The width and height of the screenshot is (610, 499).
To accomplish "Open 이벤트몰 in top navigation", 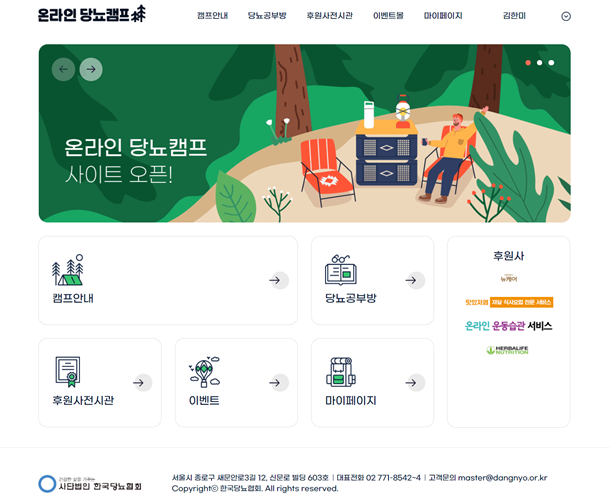I will tap(388, 16).
